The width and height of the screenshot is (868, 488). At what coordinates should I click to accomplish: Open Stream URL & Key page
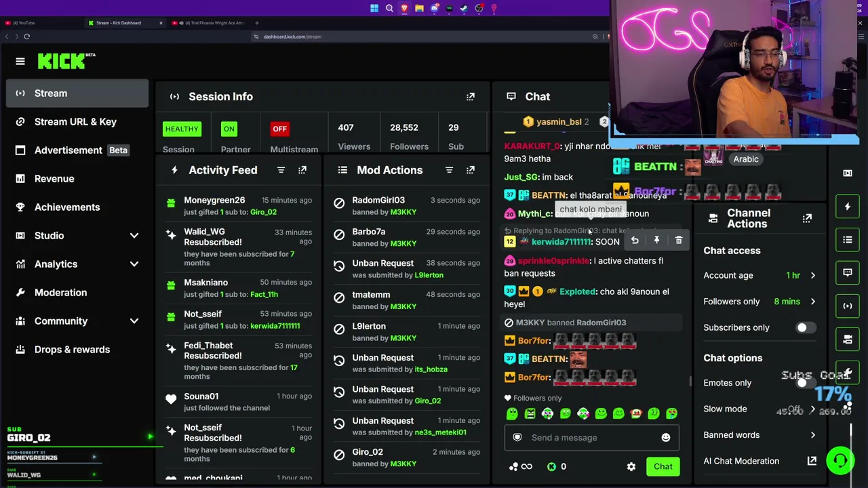[x=77, y=122]
